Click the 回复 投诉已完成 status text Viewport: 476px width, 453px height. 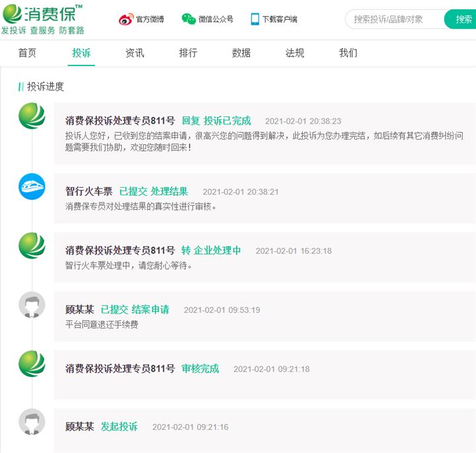(216, 121)
